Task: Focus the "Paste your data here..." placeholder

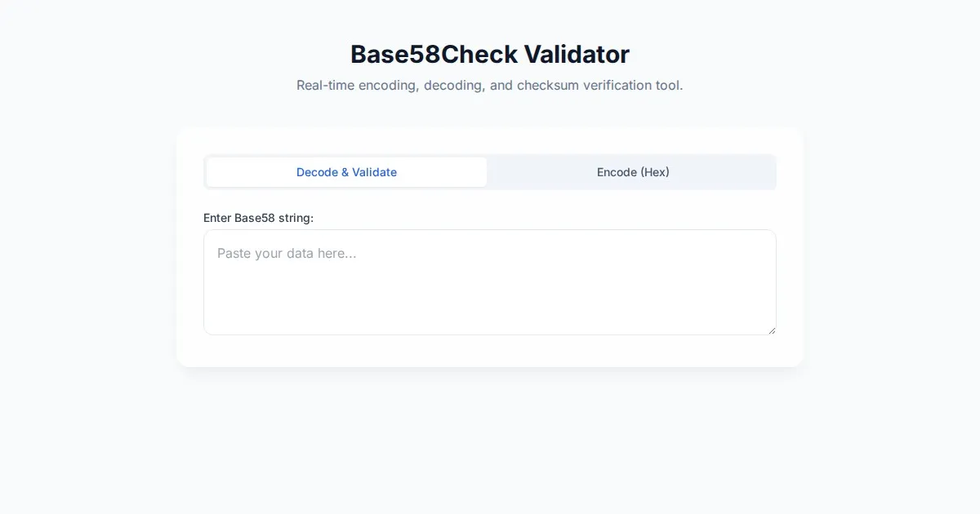Action: point(287,254)
